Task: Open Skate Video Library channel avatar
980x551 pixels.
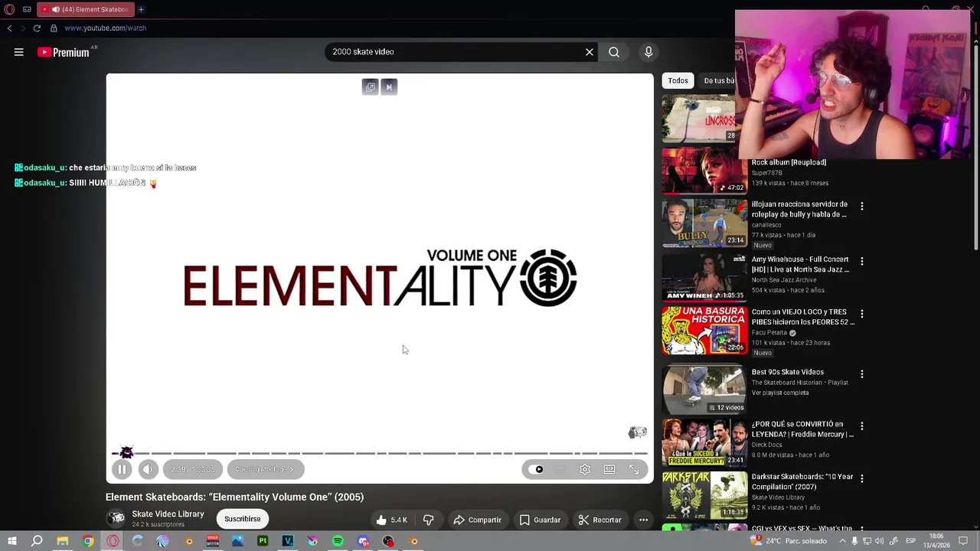Action: (116, 518)
